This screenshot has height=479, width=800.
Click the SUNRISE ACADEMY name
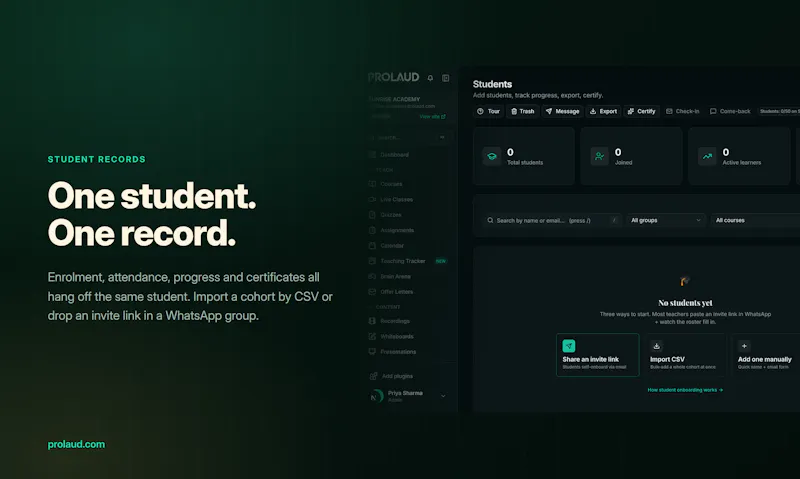394,99
